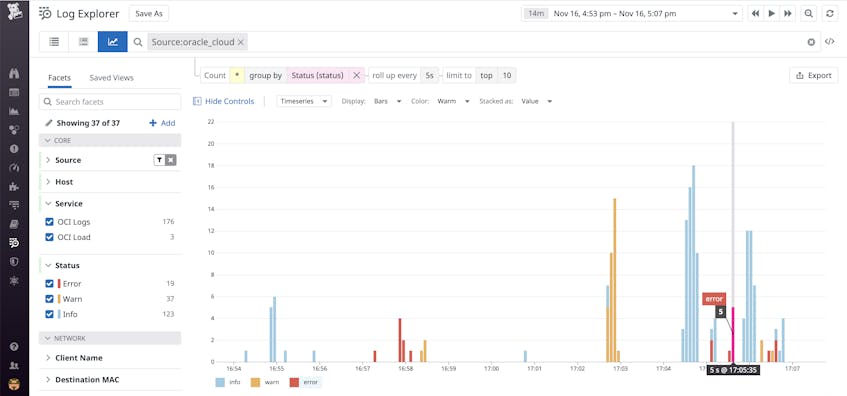
Task: Open help icon in left sidebar
Action: point(15,346)
